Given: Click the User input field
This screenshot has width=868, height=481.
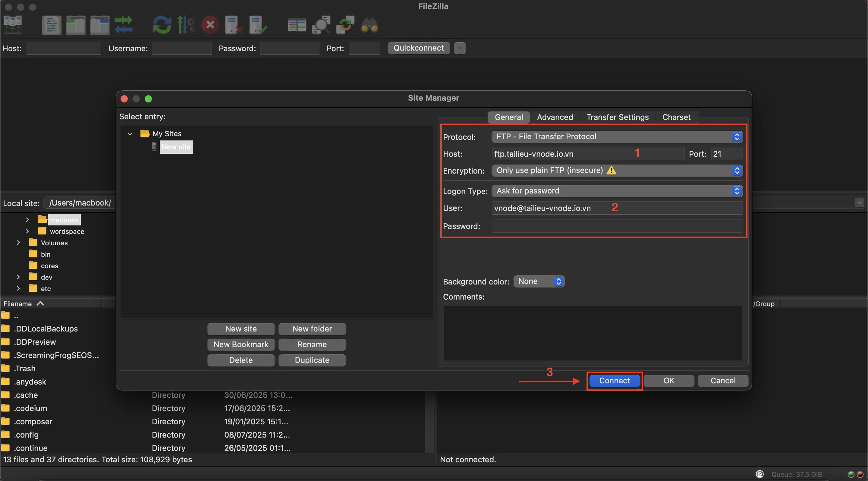Looking at the screenshot, I should point(617,208).
